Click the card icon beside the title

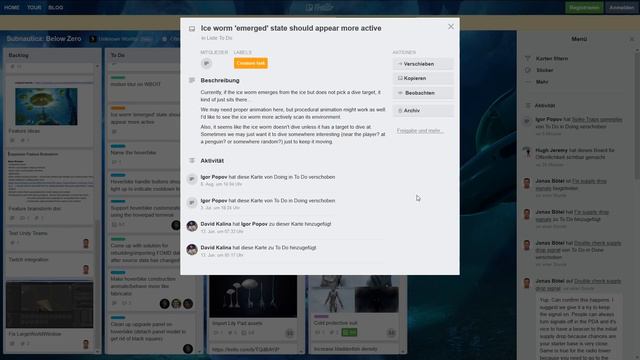(192, 29)
